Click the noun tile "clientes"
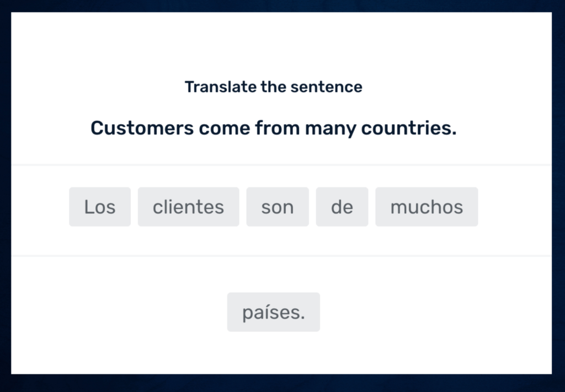The image size is (565, 392). pyautogui.click(x=188, y=207)
